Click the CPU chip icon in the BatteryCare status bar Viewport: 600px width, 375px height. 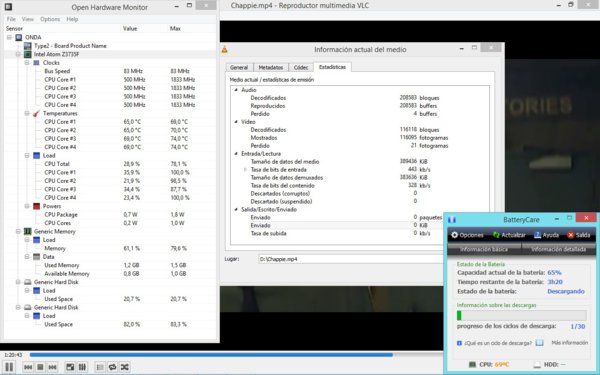click(x=472, y=365)
